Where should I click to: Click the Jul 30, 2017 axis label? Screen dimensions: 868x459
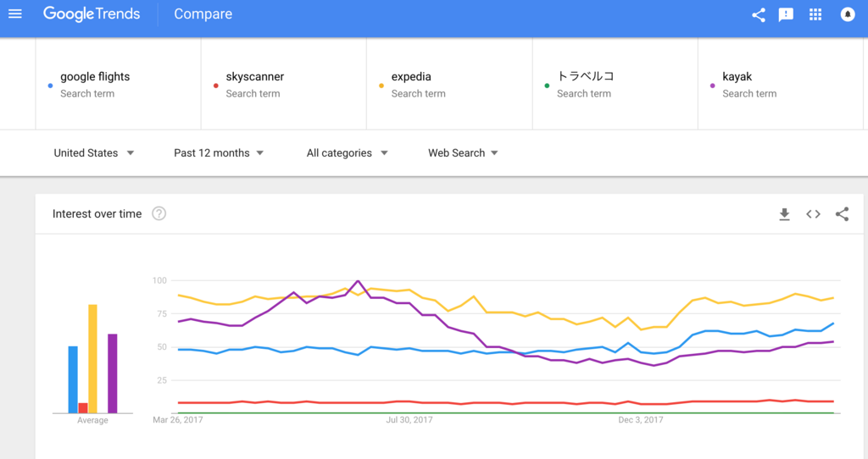[409, 420]
